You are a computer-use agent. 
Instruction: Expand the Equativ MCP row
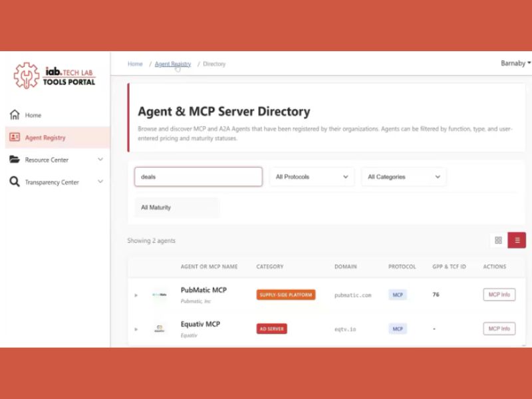coord(136,329)
